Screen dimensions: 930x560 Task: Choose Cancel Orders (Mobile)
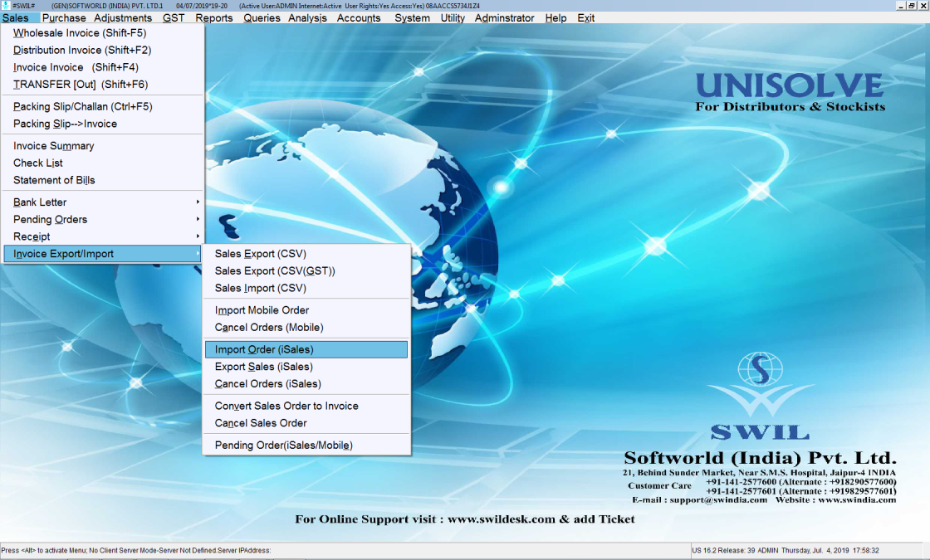[x=306, y=327]
